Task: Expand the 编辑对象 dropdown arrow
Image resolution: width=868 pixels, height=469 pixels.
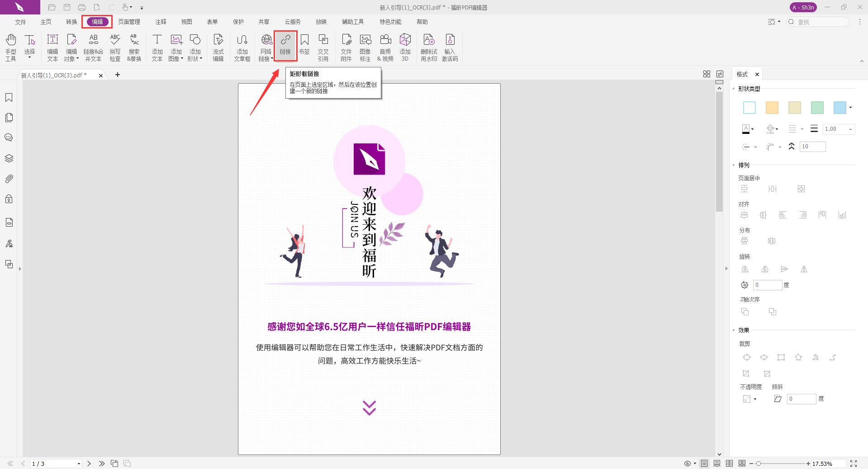Action: [78, 58]
